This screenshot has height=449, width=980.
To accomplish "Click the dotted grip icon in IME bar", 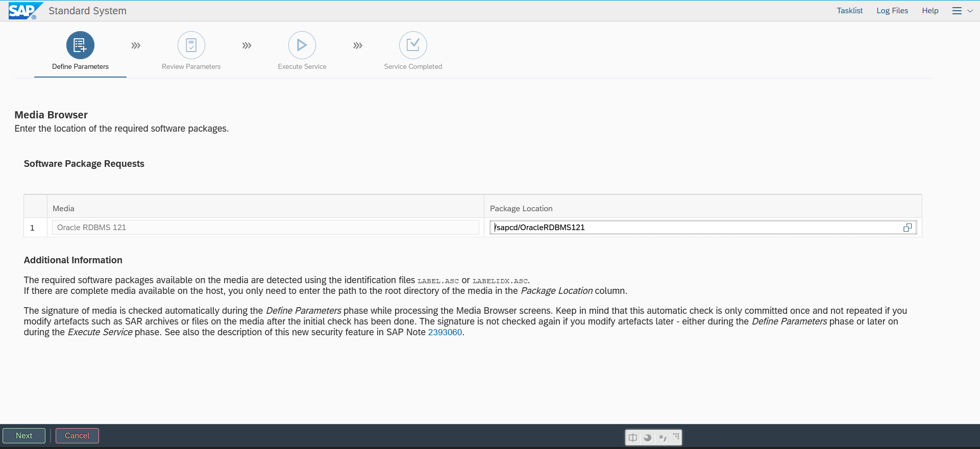I will tap(676, 436).
